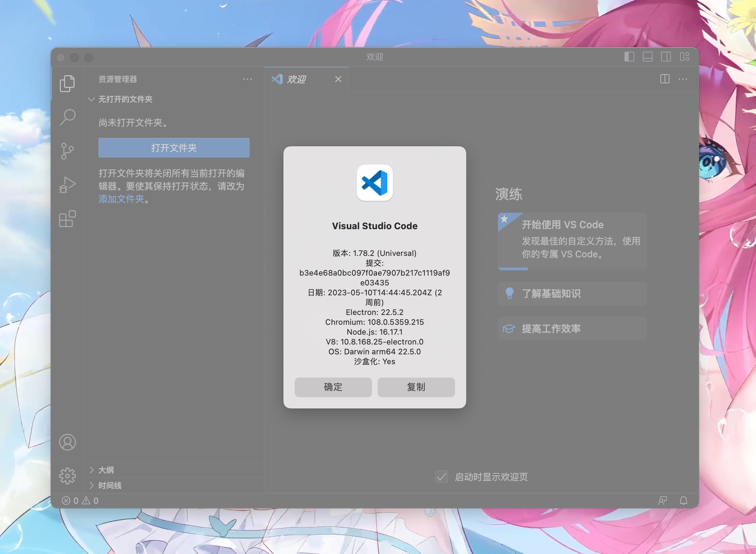The width and height of the screenshot is (756, 554).
Task: Open the 开始使用 VS Code walkthrough
Action: (x=572, y=241)
